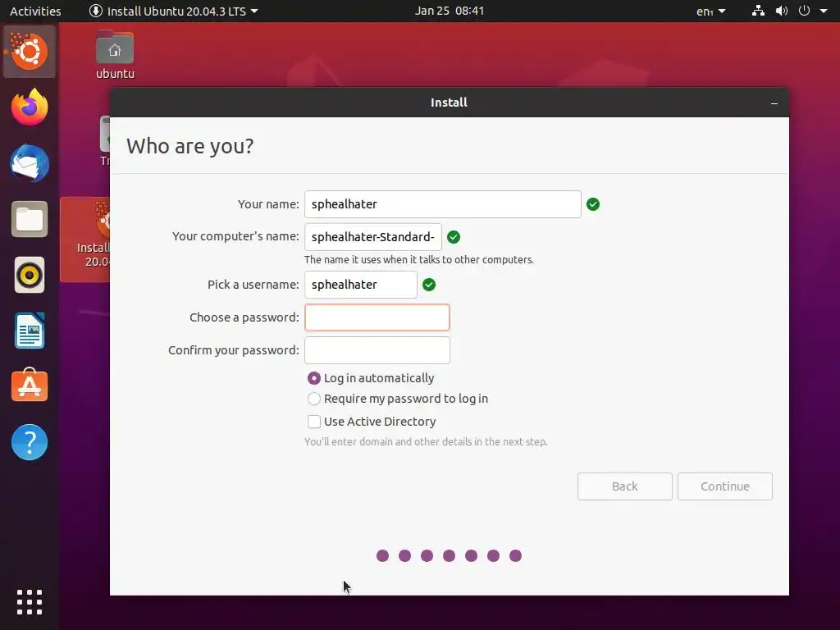Open the Jan 25 08:41 clock menu
The image size is (840, 630).
pos(450,11)
